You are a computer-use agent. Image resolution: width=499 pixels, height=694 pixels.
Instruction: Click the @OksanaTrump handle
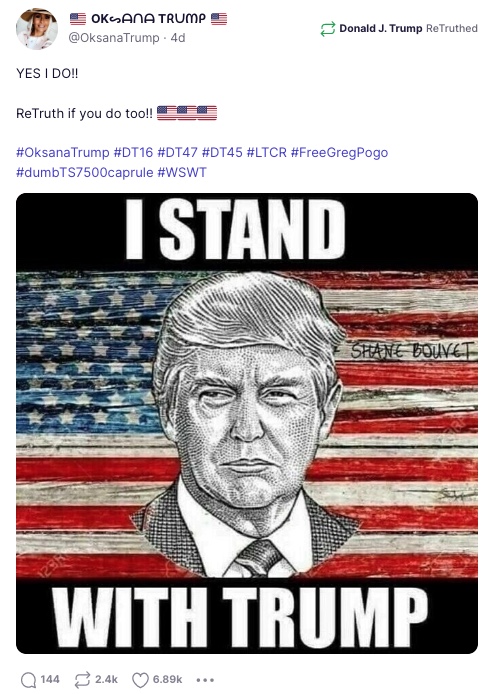pyautogui.click(x=113, y=38)
